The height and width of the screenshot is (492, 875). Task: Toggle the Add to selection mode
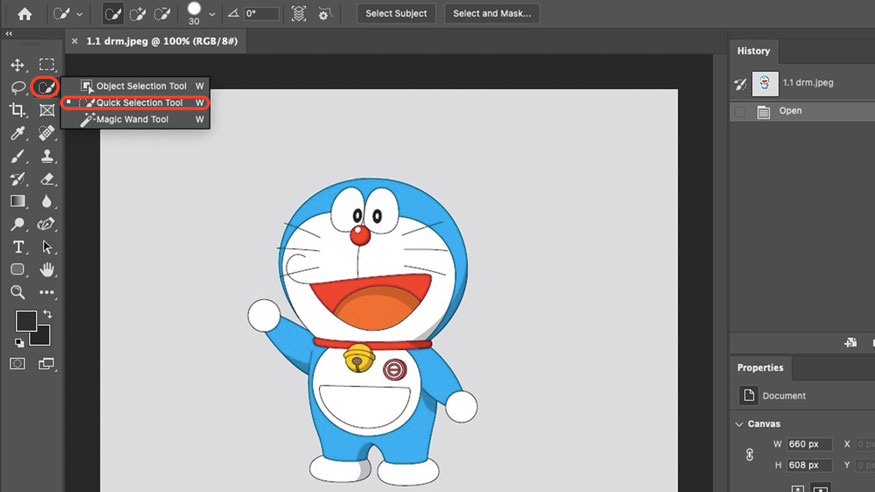138,14
